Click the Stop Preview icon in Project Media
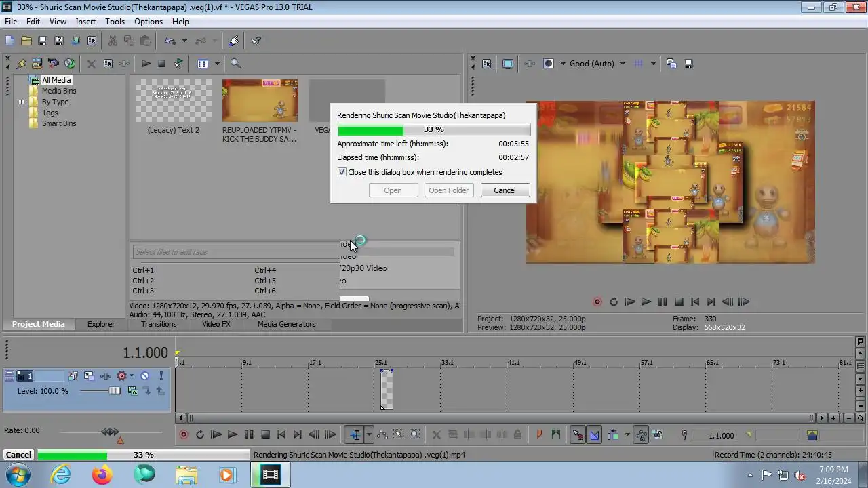This screenshot has height=488, width=868. (161, 64)
